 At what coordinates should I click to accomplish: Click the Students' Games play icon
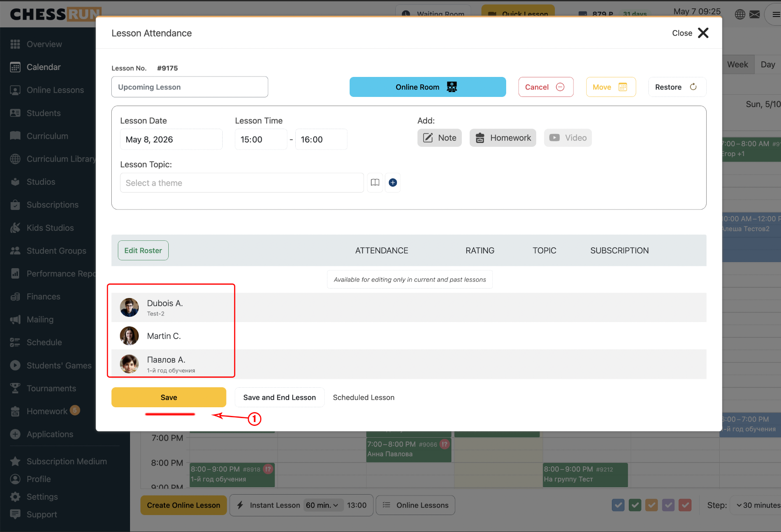[15, 366]
